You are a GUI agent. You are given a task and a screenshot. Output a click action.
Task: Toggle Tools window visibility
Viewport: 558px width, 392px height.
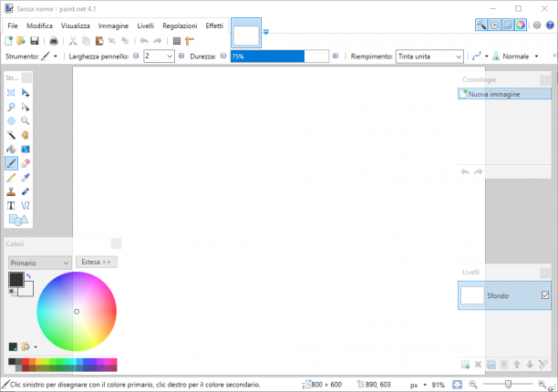[x=481, y=25]
